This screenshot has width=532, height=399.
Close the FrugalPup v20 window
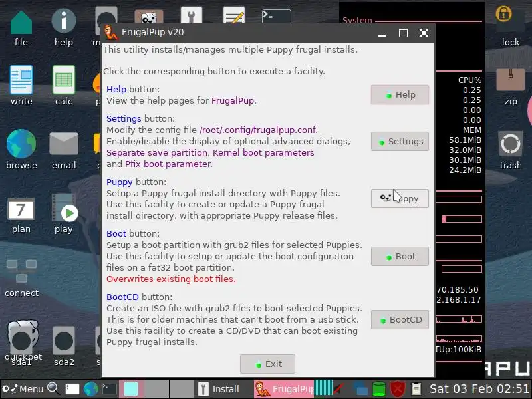(x=424, y=33)
